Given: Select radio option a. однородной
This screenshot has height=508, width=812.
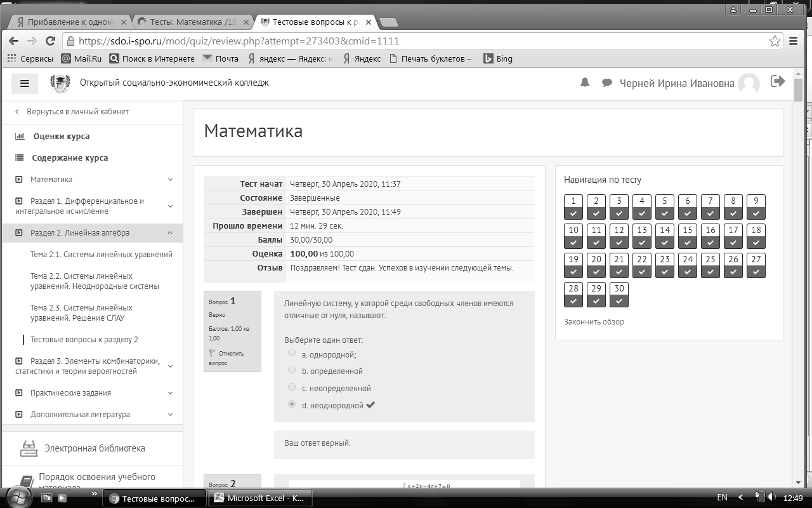Looking at the screenshot, I should point(292,352).
